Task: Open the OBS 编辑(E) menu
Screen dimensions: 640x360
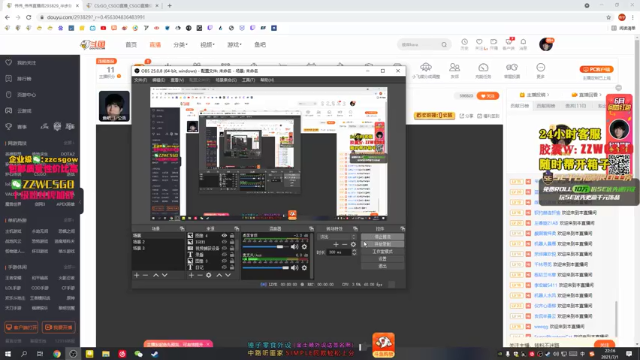Action: (x=159, y=80)
